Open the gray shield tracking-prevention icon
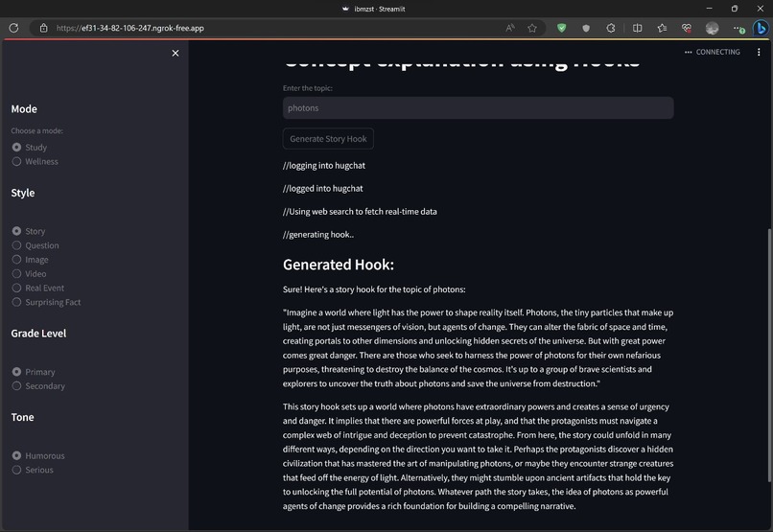The height and width of the screenshot is (532, 773). tap(586, 28)
